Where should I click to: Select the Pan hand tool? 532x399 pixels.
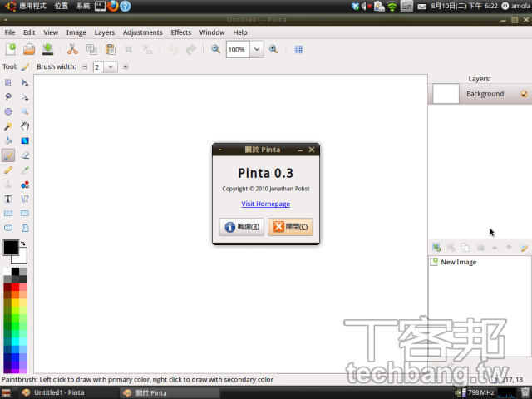[x=25, y=126]
